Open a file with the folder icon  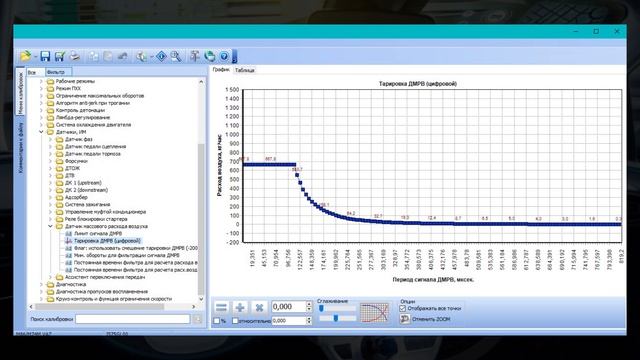coord(25,56)
